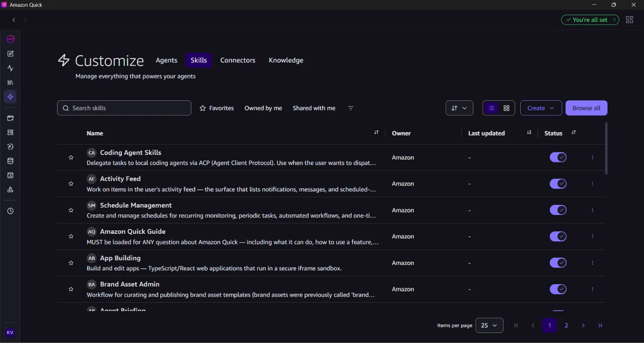Open the new chat compose icon in sidebar
This screenshot has width=644, height=343.
click(10, 54)
